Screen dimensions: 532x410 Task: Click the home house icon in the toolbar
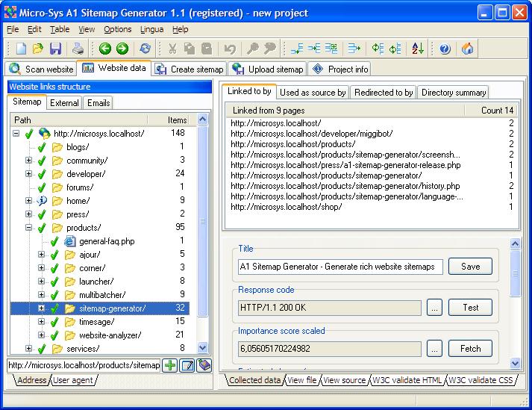[468, 49]
